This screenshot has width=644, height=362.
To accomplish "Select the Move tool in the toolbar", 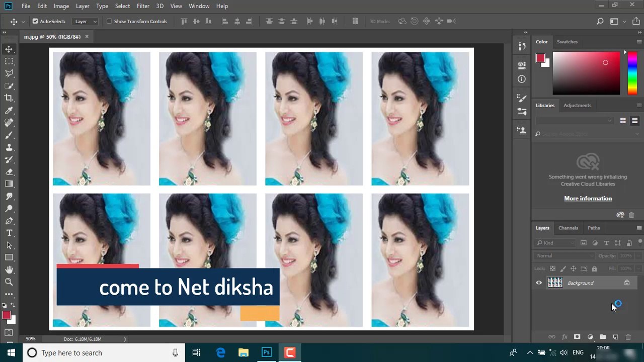I will (x=9, y=49).
